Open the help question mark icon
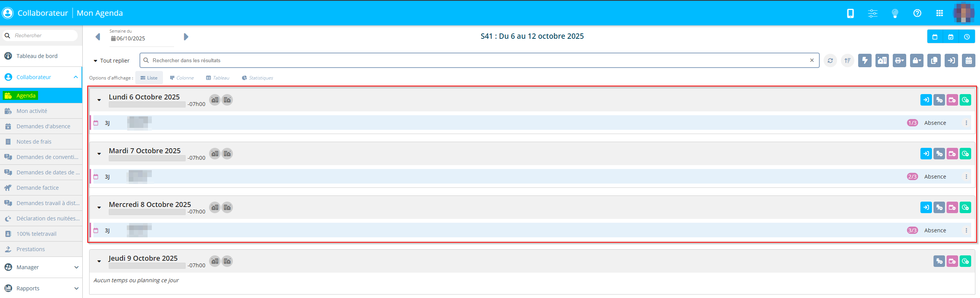 917,13
